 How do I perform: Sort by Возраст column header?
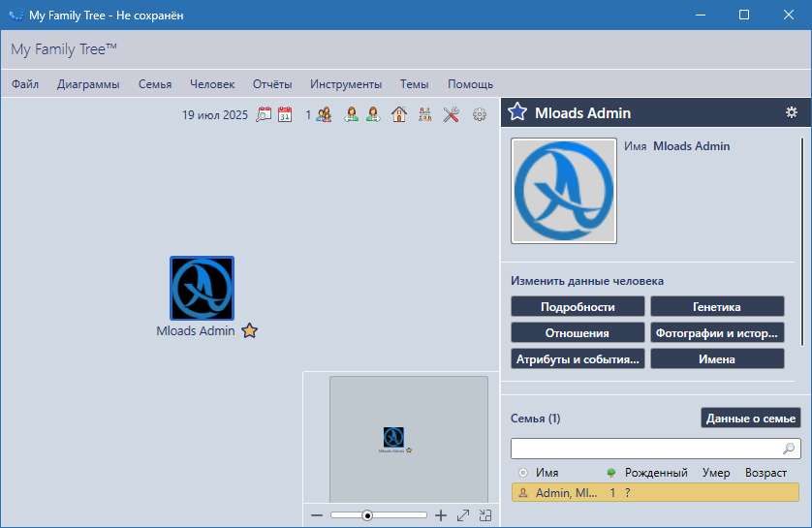point(765,473)
